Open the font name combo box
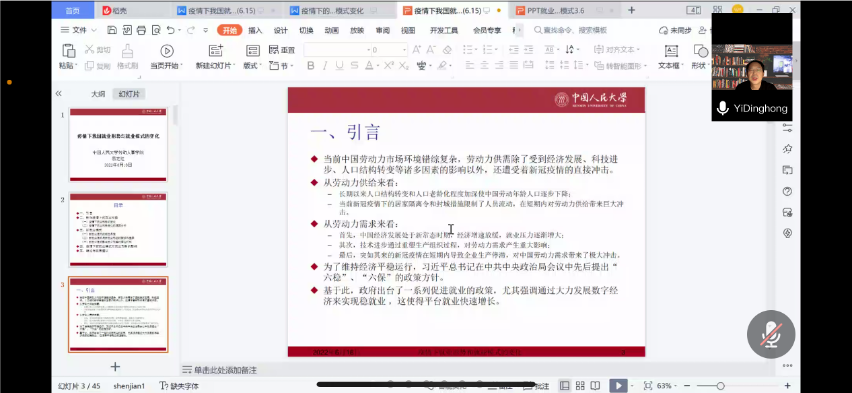Viewport: 852px width, 393px height. (x=336, y=50)
